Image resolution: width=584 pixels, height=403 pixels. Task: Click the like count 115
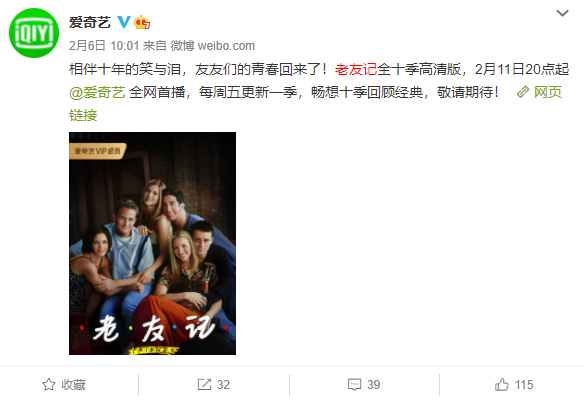click(x=524, y=384)
